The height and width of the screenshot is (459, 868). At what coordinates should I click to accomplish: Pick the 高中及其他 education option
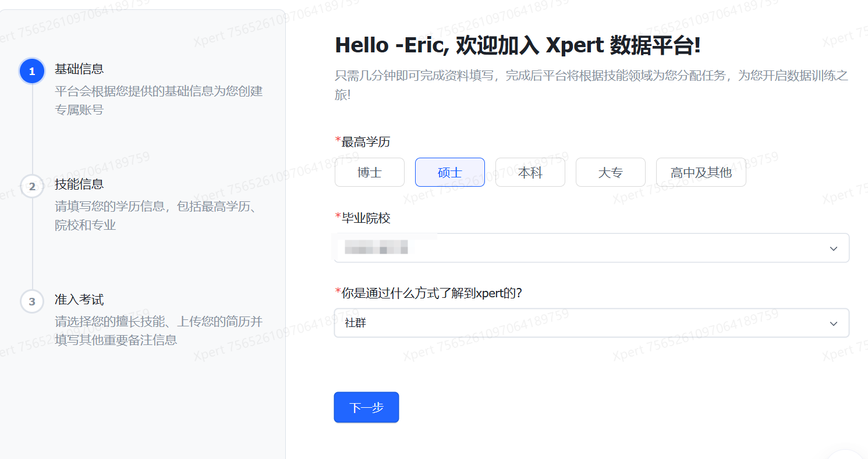tap(701, 172)
